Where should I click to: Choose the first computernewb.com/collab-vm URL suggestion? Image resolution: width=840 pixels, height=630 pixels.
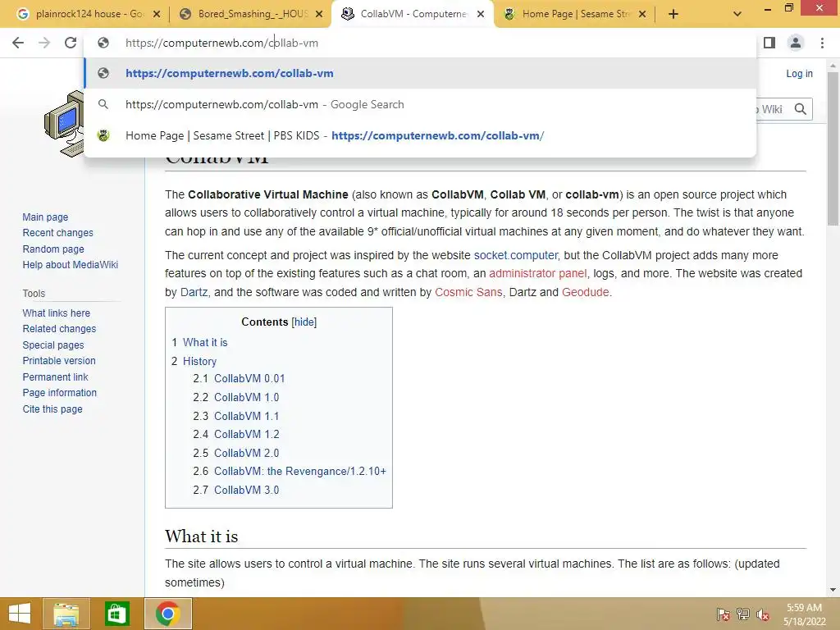tap(420, 73)
